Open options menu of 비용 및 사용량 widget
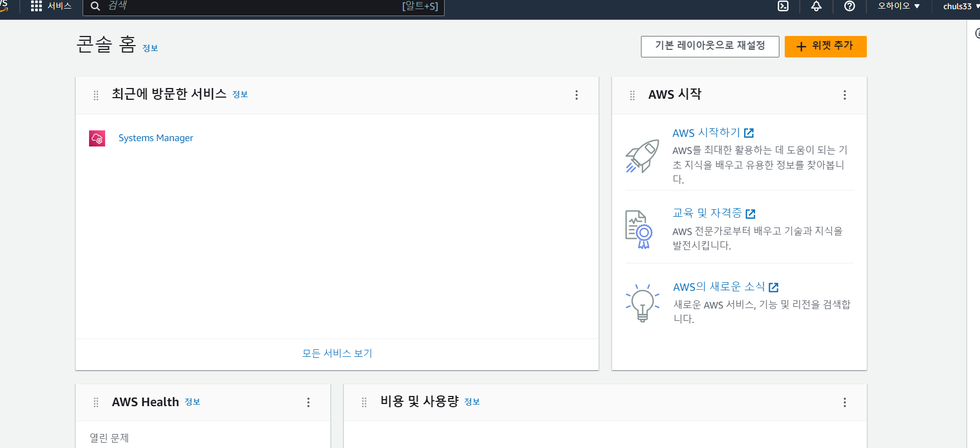The width and height of the screenshot is (980, 448). point(845,402)
